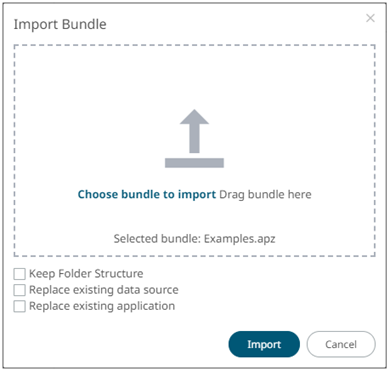
Task: Click the horizontal bar beneath the upload arrow
Action: click(194, 163)
